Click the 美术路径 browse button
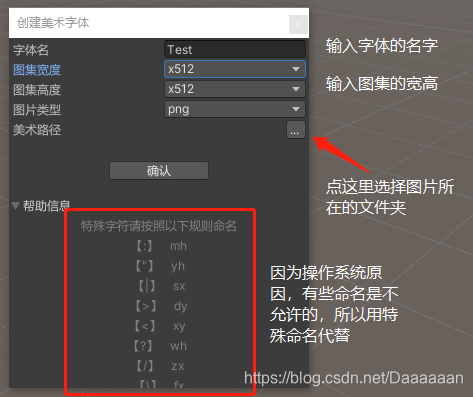The width and height of the screenshot is (473, 397). tap(296, 130)
